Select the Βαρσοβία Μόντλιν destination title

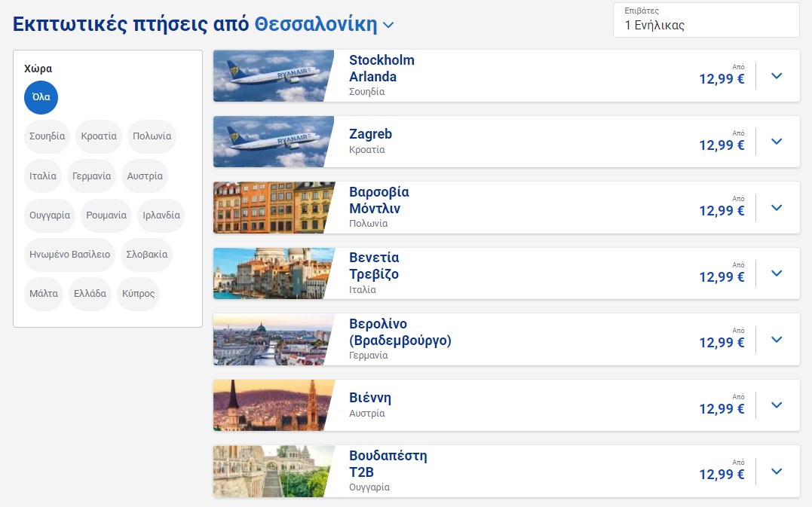(379, 200)
